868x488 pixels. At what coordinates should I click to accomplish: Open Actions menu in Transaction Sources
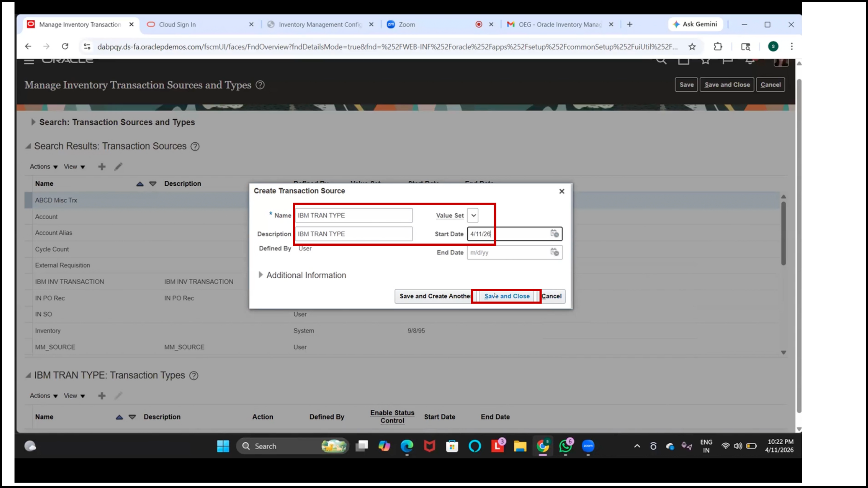pos(43,167)
